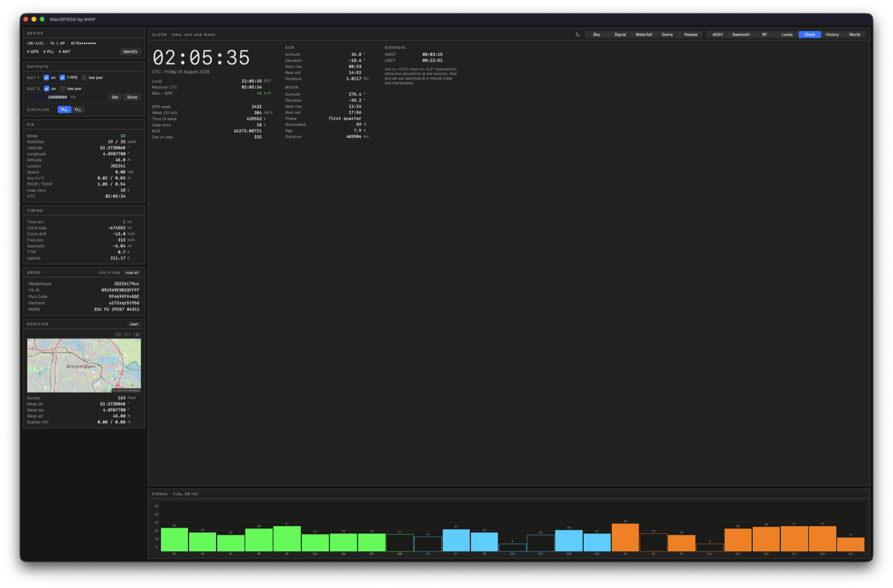Select the Clock tab

click(809, 35)
